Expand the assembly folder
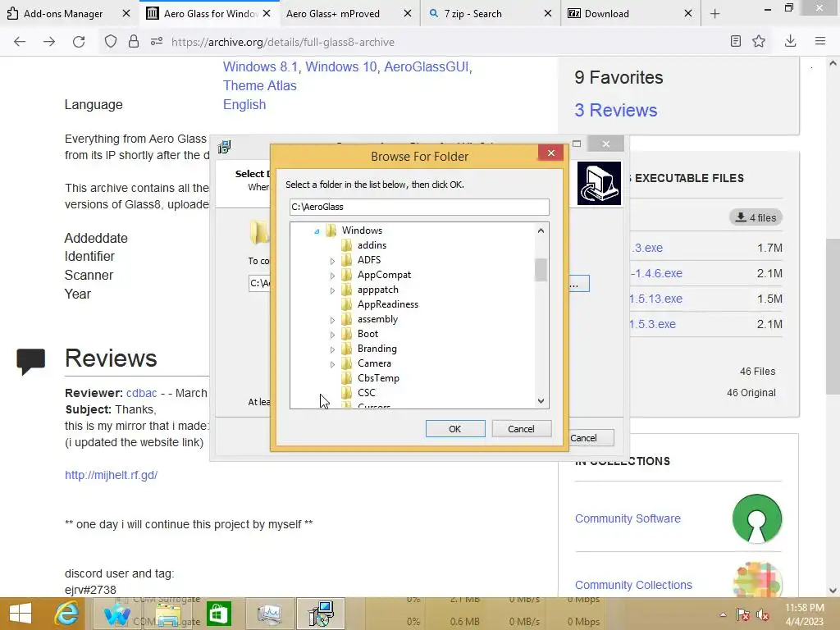Screen dimensions: 840x630 pyautogui.click(x=332, y=320)
